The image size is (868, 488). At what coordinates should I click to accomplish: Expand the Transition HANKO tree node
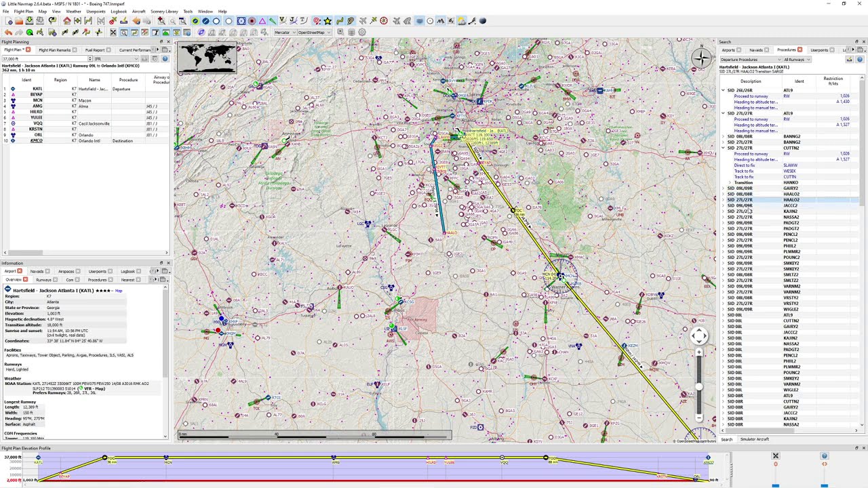pyautogui.click(x=730, y=182)
